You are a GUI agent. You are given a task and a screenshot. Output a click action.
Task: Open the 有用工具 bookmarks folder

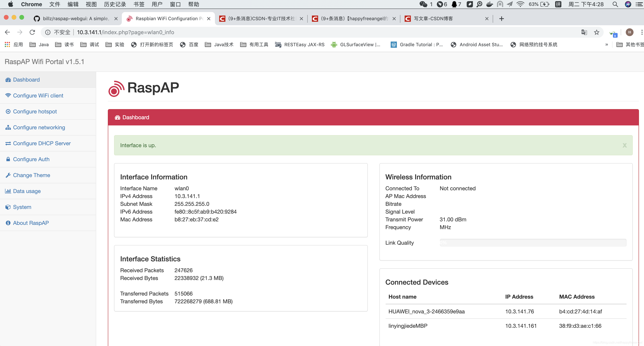click(x=254, y=44)
